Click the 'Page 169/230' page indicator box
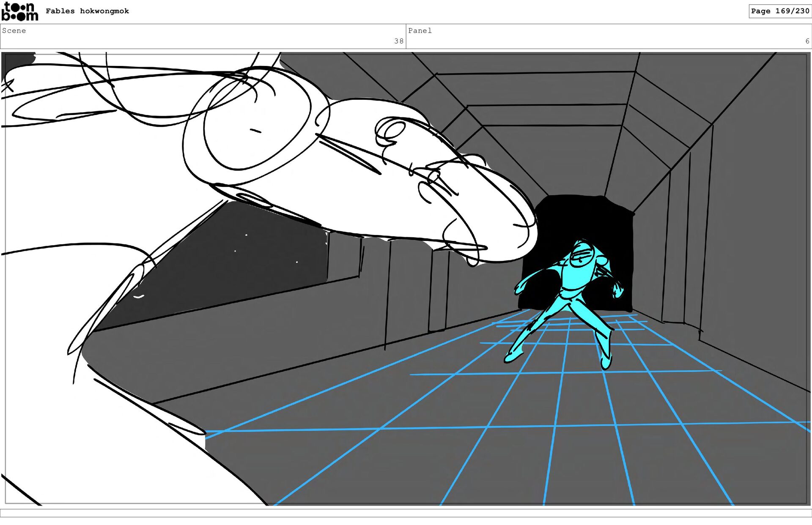 (779, 11)
